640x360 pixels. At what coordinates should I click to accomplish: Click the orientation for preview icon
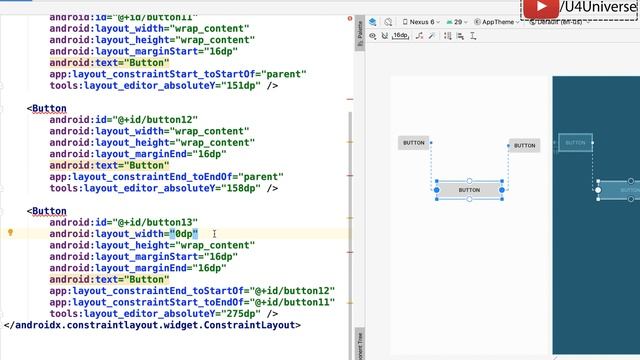(388, 22)
